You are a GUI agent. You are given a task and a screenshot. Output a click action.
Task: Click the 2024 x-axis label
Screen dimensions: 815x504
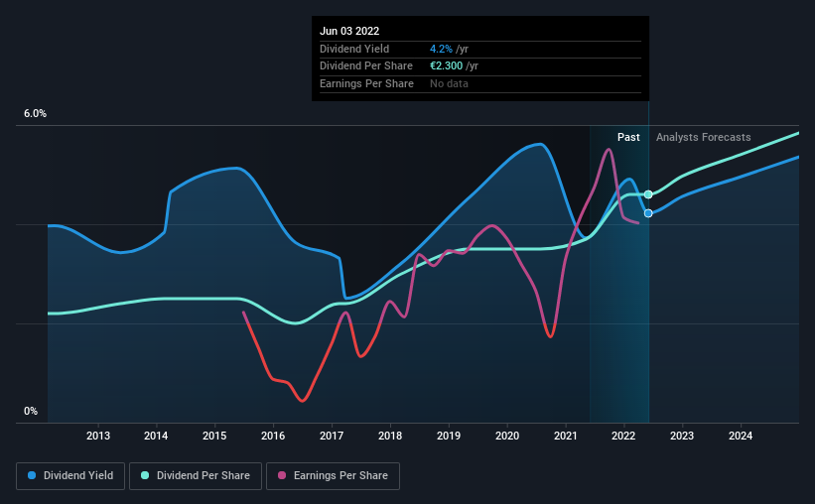pos(741,436)
